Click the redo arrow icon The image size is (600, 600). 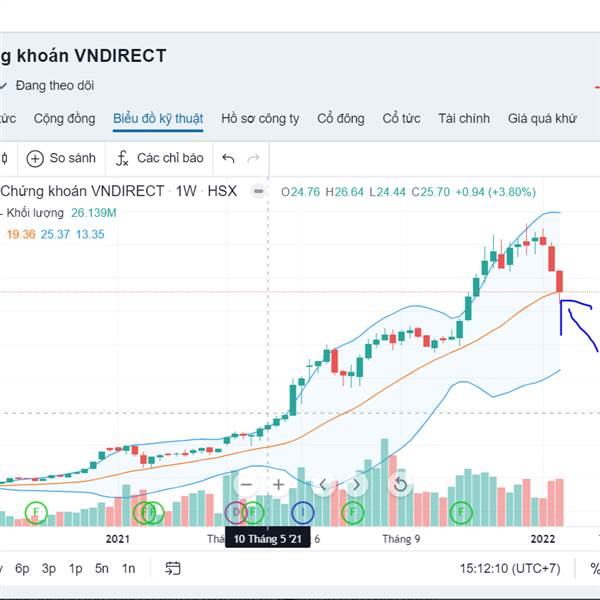point(253,158)
